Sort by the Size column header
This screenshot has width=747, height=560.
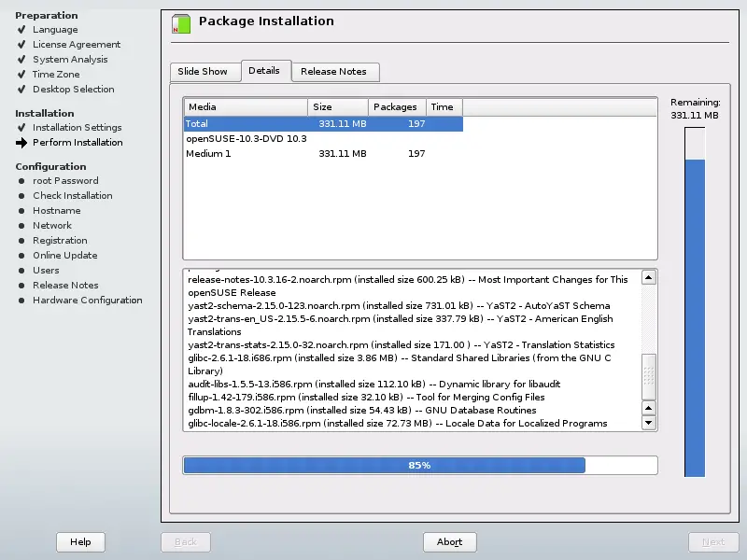[338, 107]
